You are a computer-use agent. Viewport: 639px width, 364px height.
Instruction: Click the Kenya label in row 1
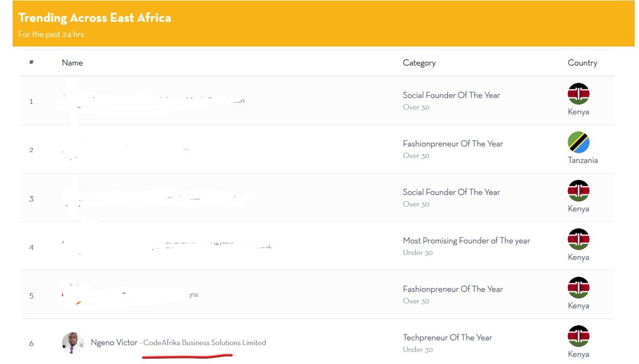tap(578, 112)
